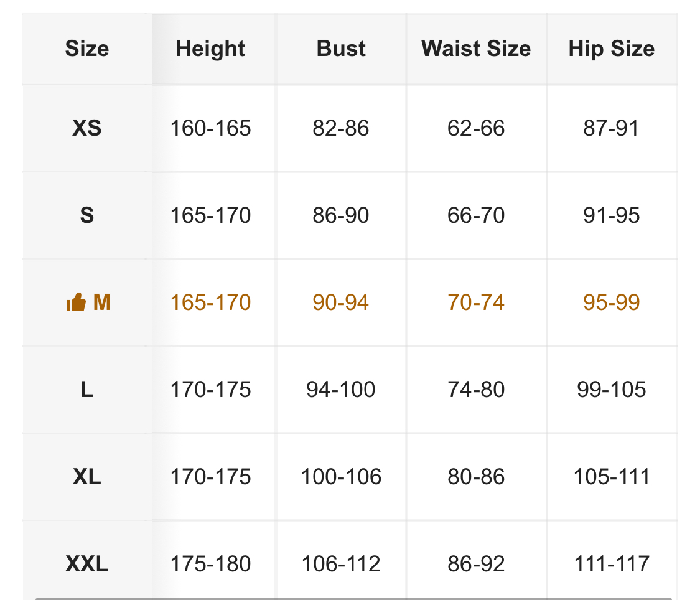
Task: Select the XL size row label
Action: [x=87, y=477]
